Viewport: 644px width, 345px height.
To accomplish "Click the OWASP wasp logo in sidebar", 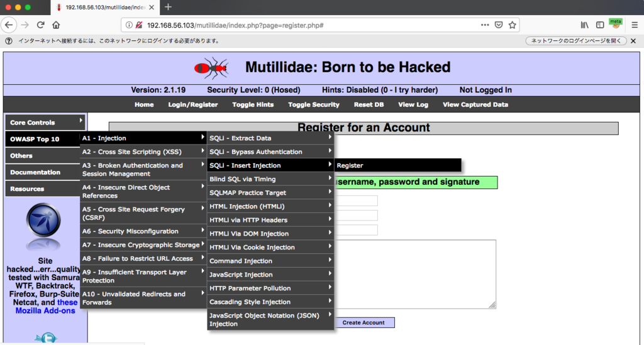I will point(43,221).
